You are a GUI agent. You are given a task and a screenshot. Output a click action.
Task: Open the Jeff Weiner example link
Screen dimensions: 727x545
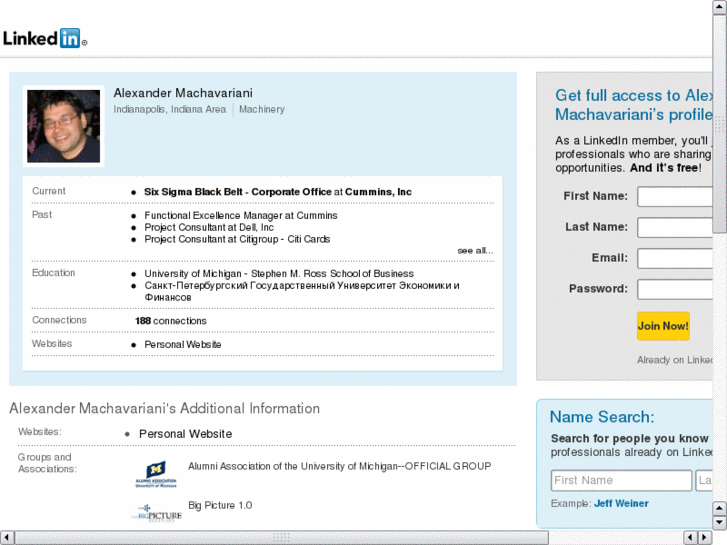click(621, 504)
